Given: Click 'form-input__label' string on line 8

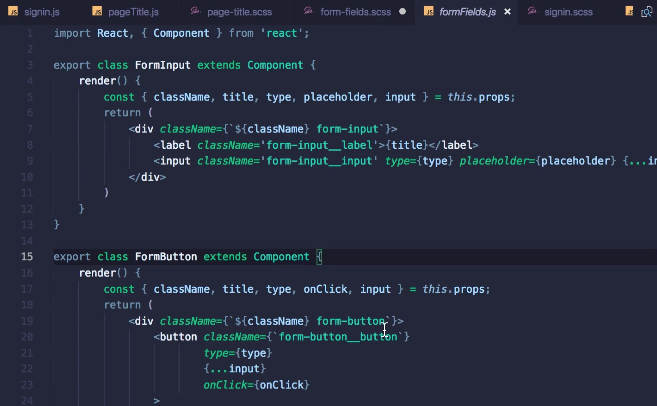Looking at the screenshot, I should (319, 145).
